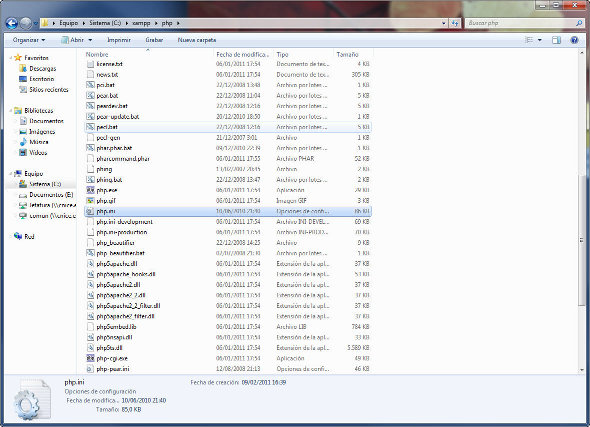Viewport: 590px width, 427px height.
Task: Collapse the Equipo tree node
Action: (11, 174)
